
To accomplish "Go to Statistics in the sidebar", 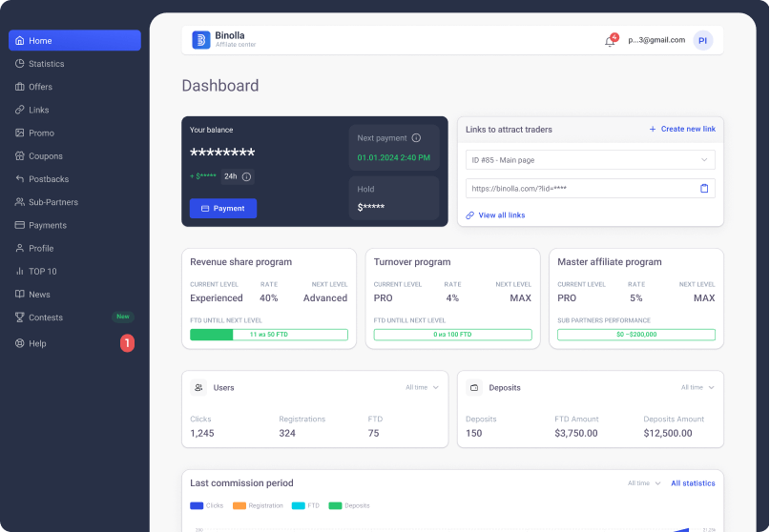I will tap(46, 64).
